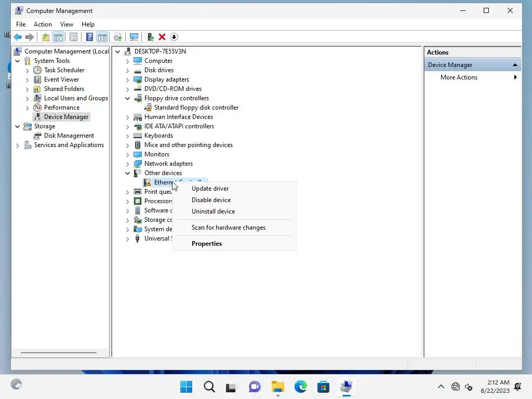The image size is (532, 399).
Task: Click the Properties toolbar icon
Action: [73, 37]
